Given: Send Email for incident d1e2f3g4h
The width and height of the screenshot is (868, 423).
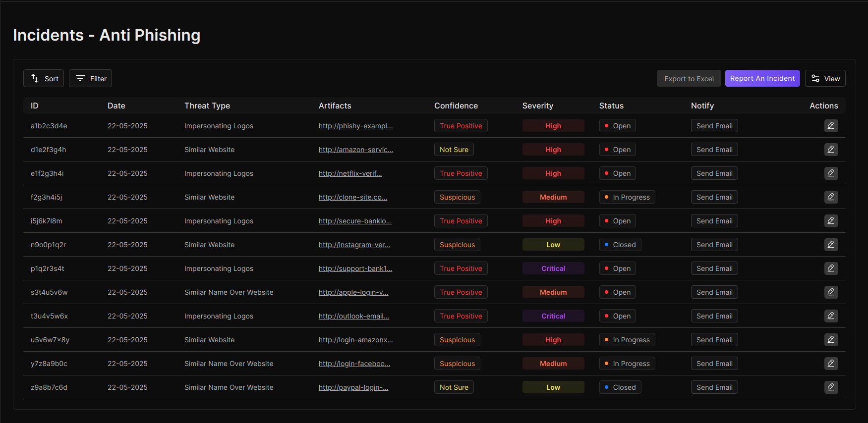Looking at the screenshot, I should [x=714, y=150].
